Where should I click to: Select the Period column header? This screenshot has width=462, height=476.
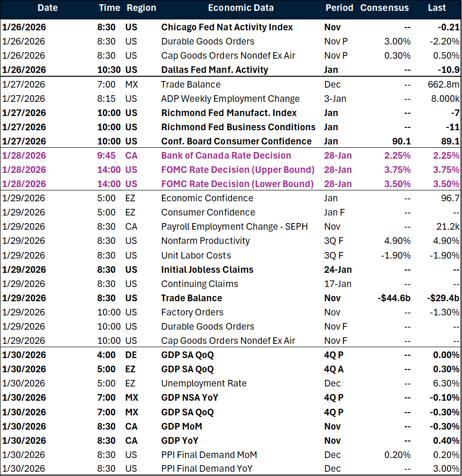click(339, 8)
